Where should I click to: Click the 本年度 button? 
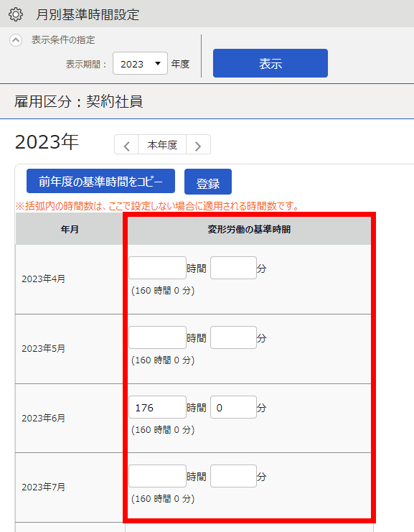coord(162,145)
